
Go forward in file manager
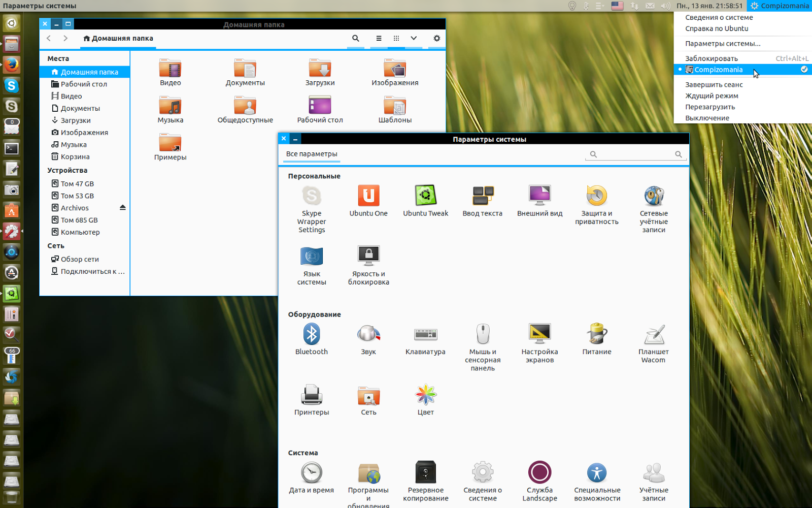click(65, 38)
